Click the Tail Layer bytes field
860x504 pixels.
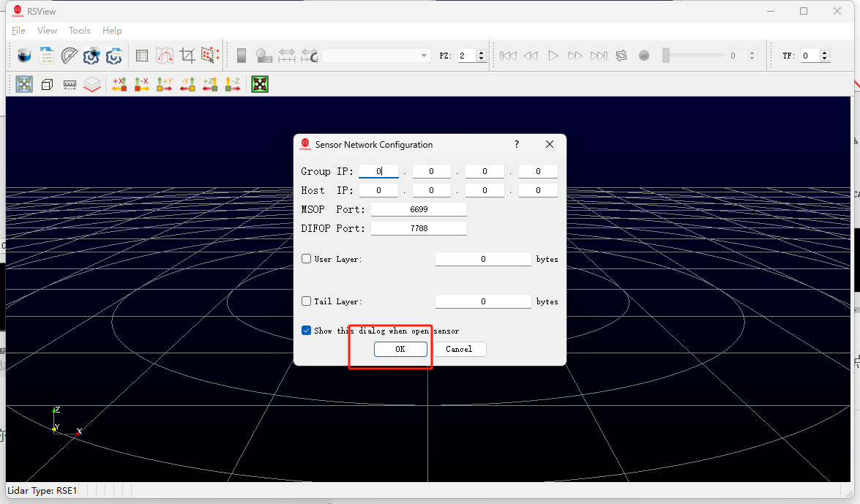pyautogui.click(x=483, y=301)
